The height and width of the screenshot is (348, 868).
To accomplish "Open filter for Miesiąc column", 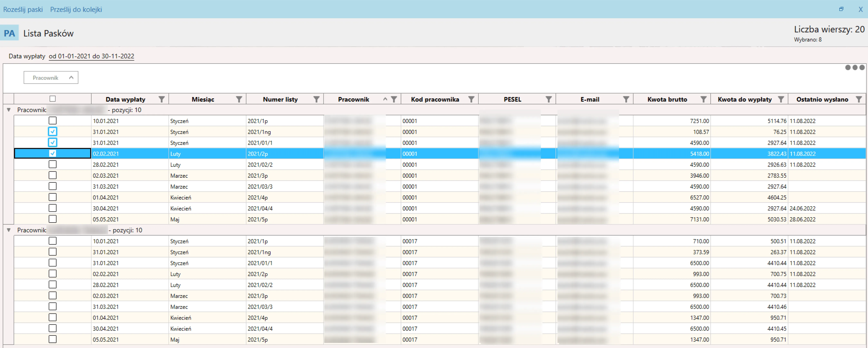I will [x=239, y=99].
